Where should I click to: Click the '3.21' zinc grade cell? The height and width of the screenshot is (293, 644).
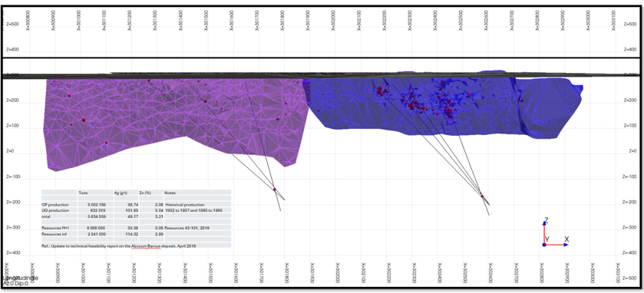pos(159,216)
